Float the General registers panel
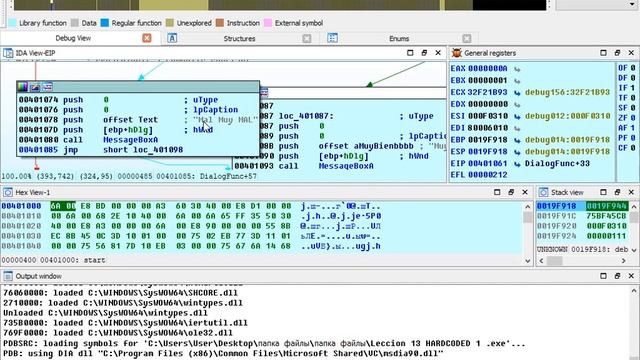 pos(617,53)
